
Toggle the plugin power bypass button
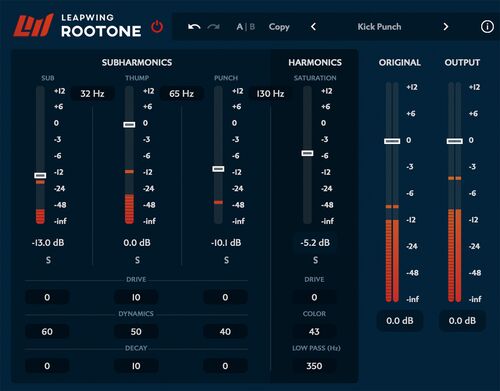157,27
